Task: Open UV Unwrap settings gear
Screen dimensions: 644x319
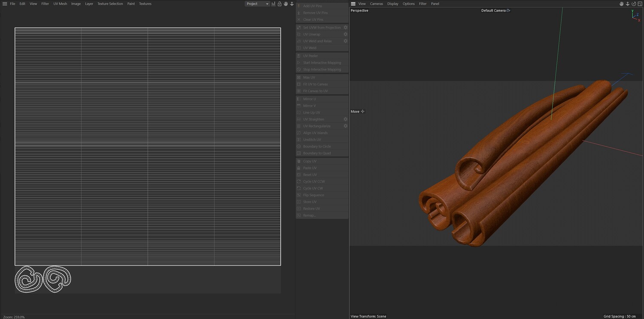Action: coord(346,34)
